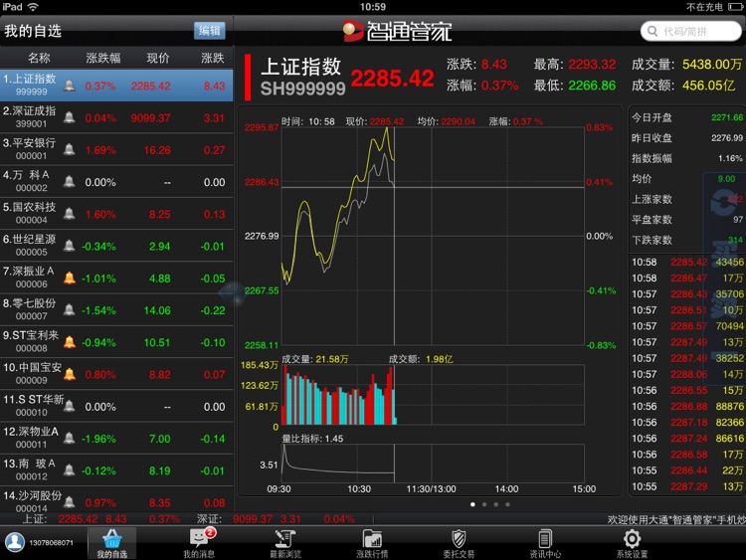The image size is (746, 560).
Task: Toggle the orange alert bell for ST宝利来
Action: pyautogui.click(x=70, y=342)
